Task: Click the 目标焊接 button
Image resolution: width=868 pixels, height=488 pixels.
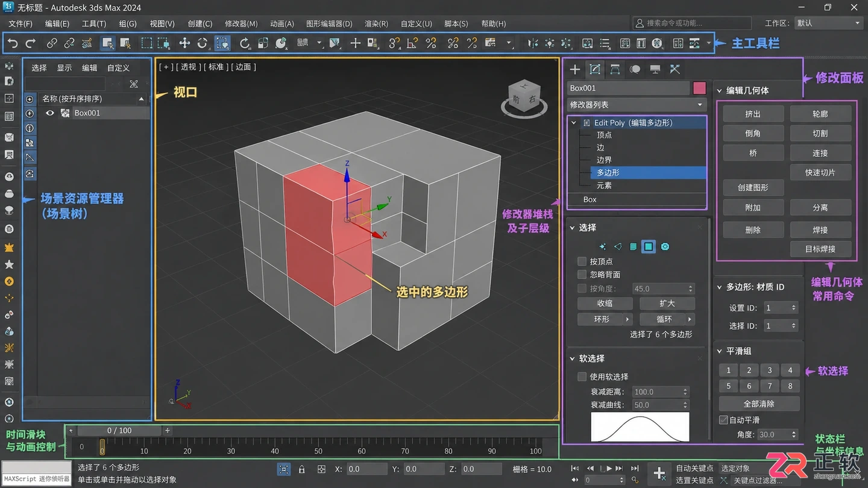Action: [820, 249]
